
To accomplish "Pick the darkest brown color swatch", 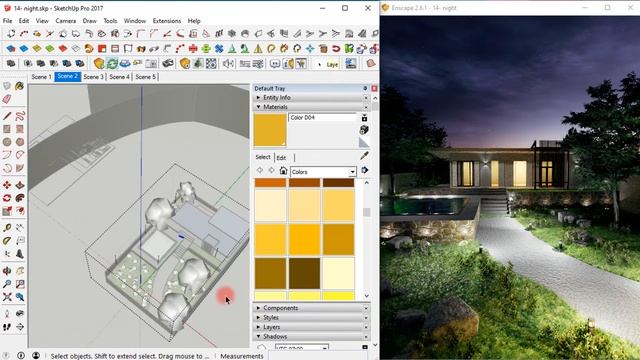I will [304, 273].
